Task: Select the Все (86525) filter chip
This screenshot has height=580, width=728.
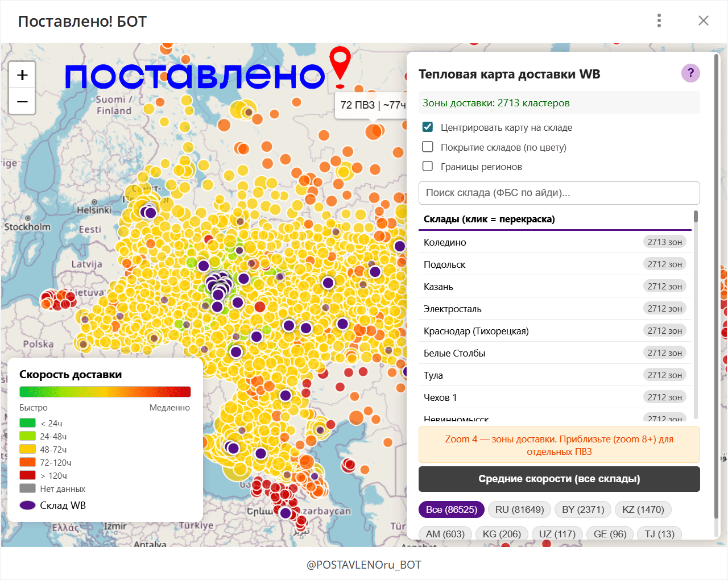Action: click(452, 509)
